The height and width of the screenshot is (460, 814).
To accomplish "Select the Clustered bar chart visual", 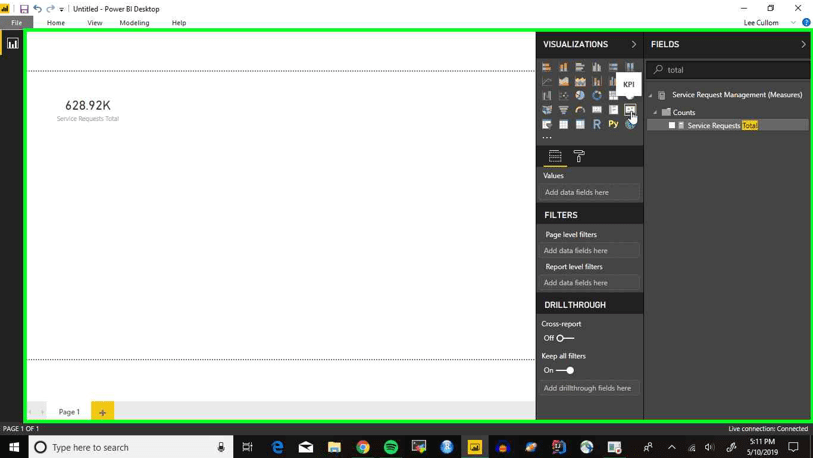I will [580, 67].
